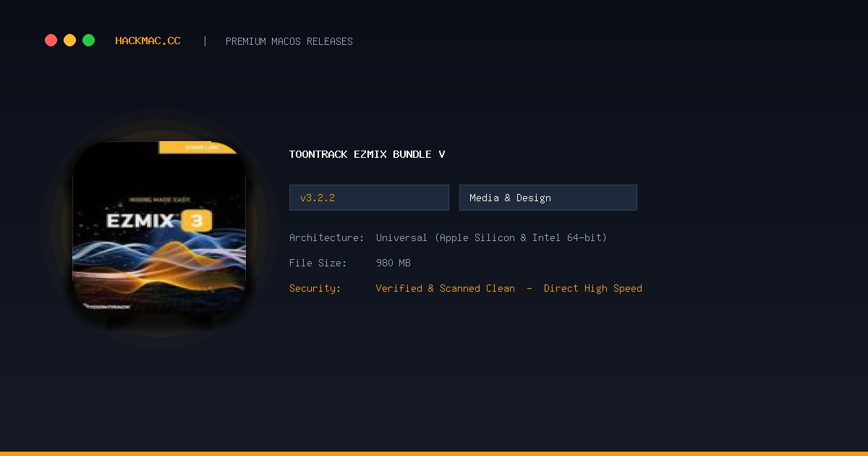The width and height of the screenshot is (868, 456).
Task: Click the File Size: label
Action: 318,263
